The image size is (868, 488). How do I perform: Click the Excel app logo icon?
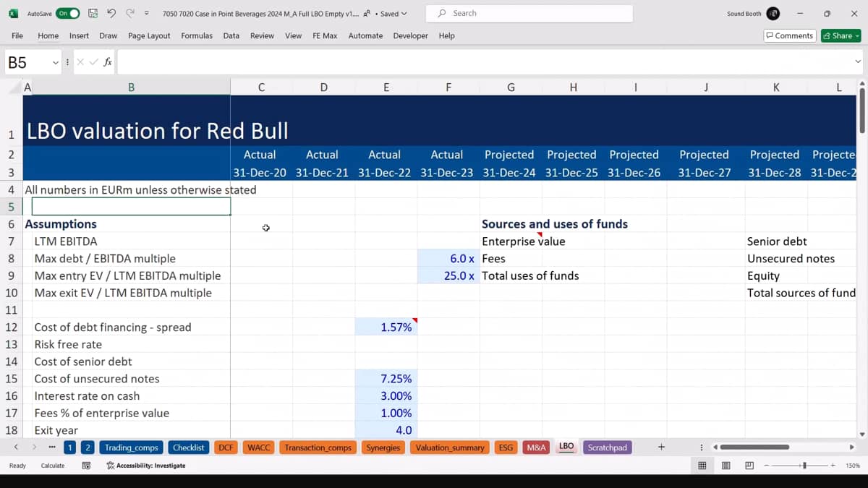[x=13, y=13]
